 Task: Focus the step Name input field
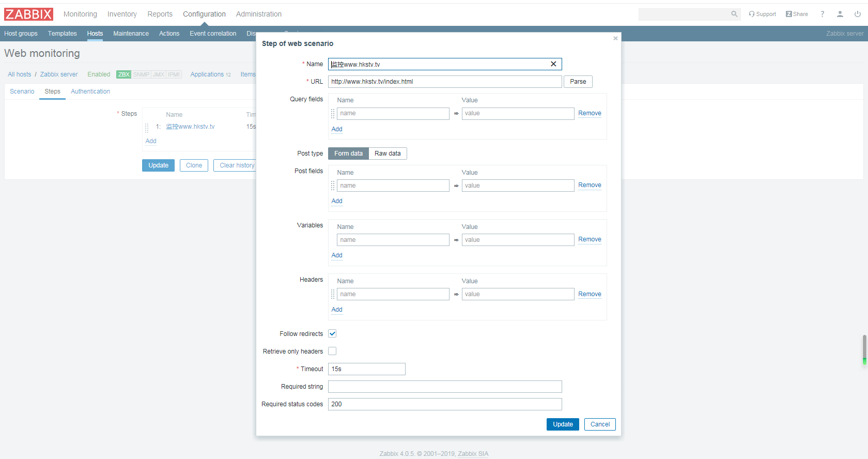click(445, 64)
